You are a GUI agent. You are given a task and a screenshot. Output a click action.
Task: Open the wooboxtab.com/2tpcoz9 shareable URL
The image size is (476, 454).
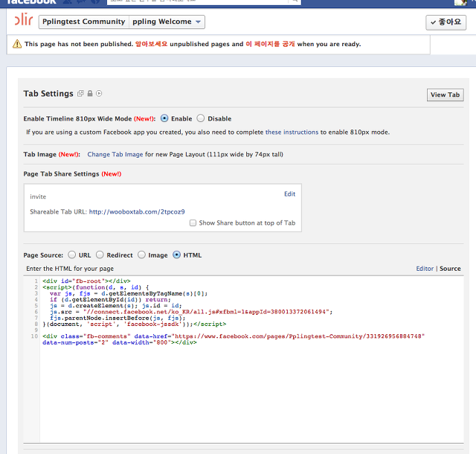pyautogui.click(x=137, y=212)
